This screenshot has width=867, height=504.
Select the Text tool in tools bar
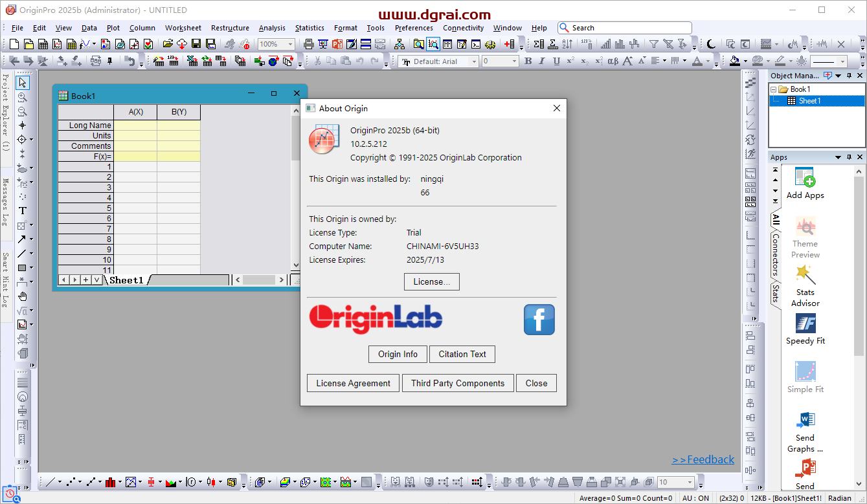tap(23, 210)
